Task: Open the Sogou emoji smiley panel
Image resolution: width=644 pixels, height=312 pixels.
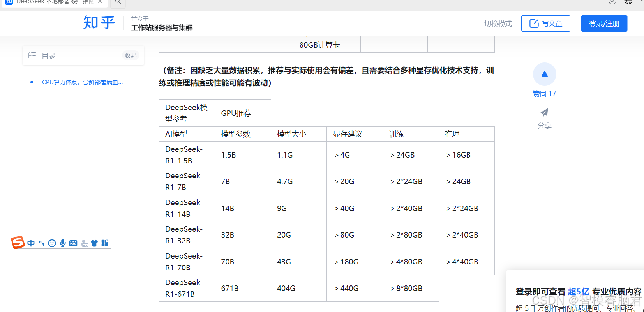Action: (52, 243)
